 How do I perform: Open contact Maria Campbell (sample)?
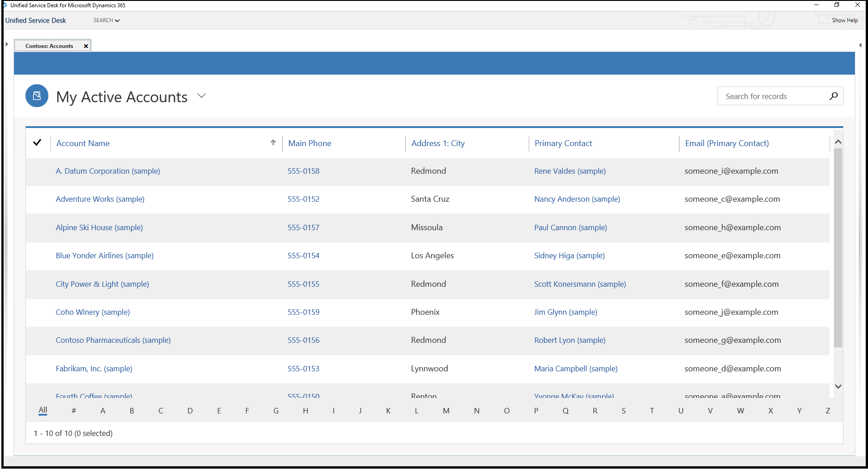point(576,369)
